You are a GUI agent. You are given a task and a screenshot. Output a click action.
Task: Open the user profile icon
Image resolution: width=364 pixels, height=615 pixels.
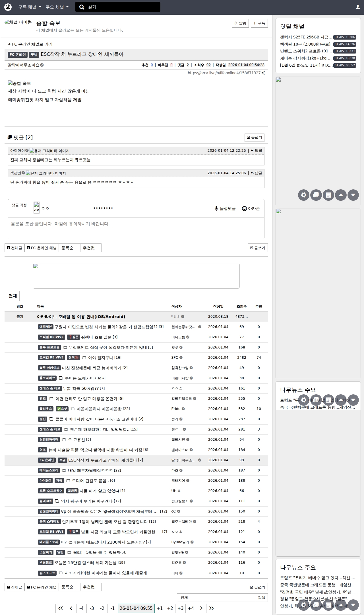(358, 7)
